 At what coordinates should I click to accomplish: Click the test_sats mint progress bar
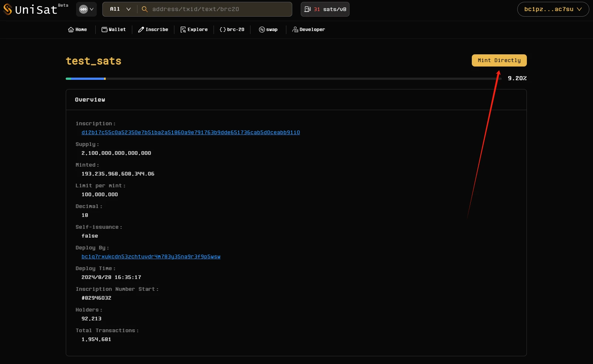point(283,79)
